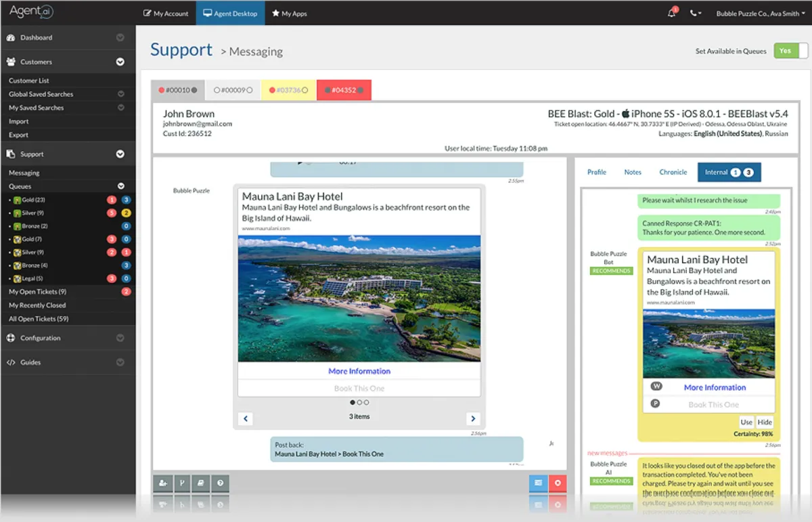The height and width of the screenshot is (522, 812).
Task: Click the book icon below the chat
Action: tap(200, 483)
